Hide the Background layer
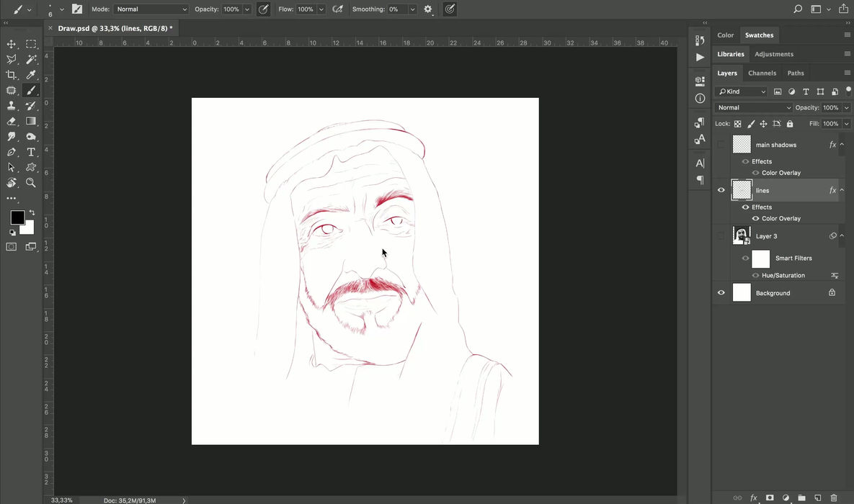Image resolution: width=854 pixels, height=504 pixels. [x=721, y=293]
